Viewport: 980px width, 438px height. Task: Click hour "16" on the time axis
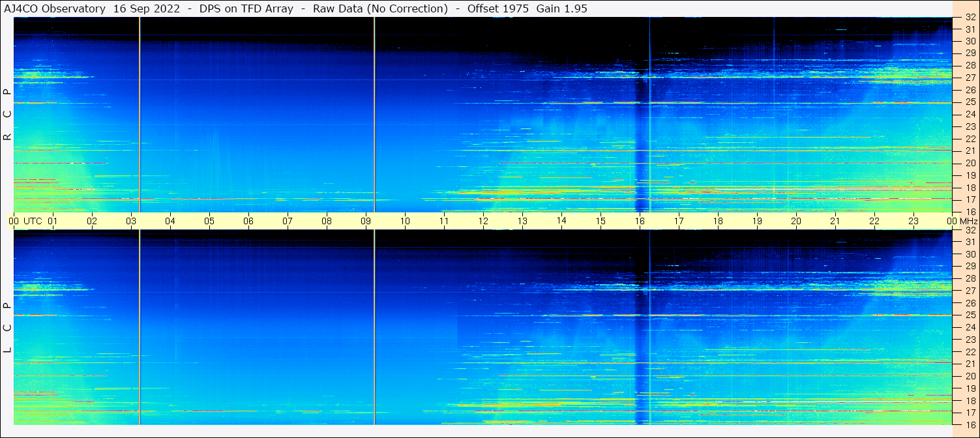pyautogui.click(x=640, y=221)
